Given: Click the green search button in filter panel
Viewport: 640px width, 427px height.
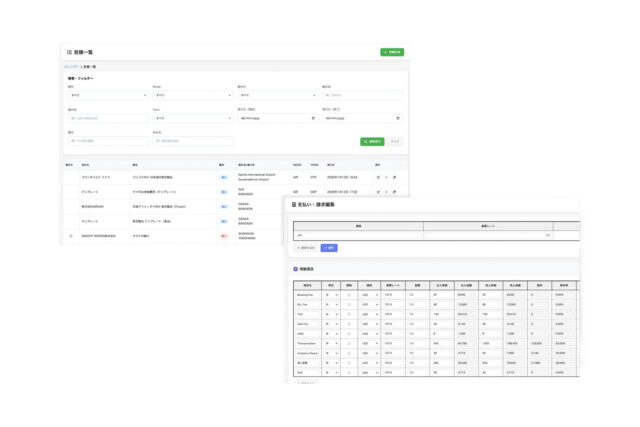Looking at the screenshot, I should (x=372, y=141).
